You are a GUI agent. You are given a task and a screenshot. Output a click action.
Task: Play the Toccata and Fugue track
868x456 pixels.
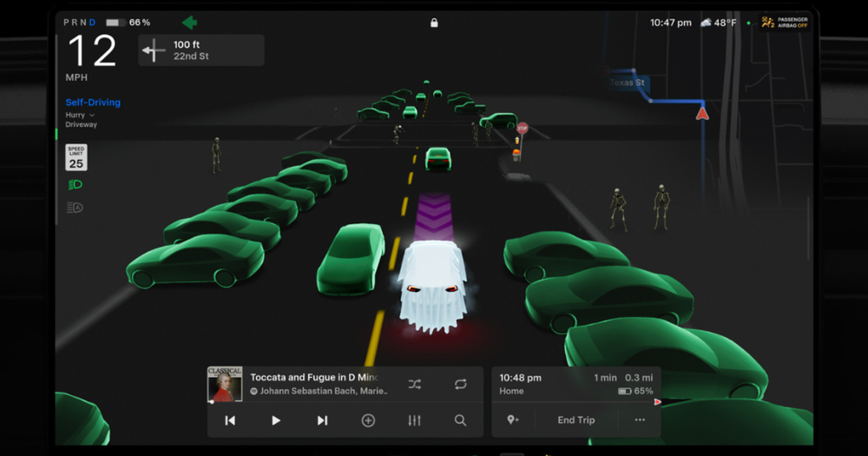[x=276, y=420]
